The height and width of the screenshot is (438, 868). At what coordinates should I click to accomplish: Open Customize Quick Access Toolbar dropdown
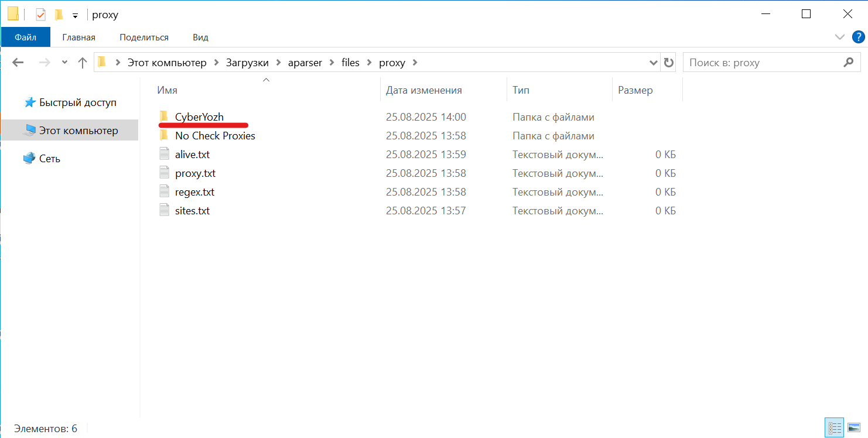(75, 15)
